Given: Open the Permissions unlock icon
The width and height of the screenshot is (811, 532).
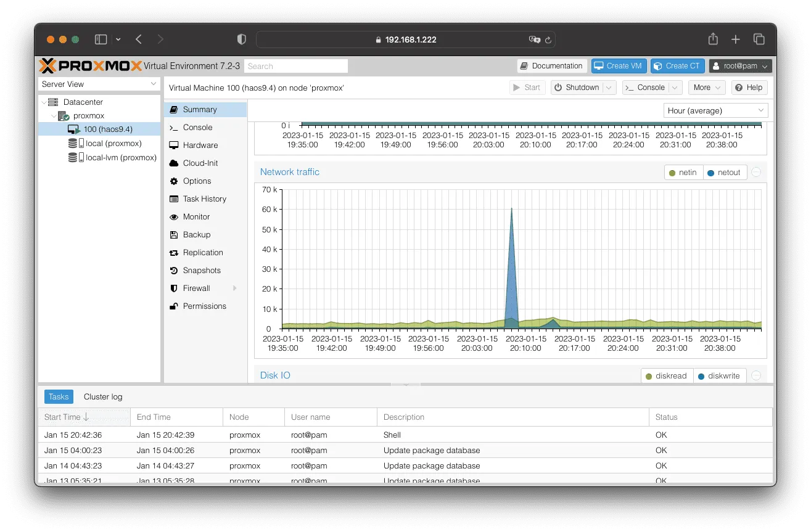Looking at the screenshot, I should (173, 306).
